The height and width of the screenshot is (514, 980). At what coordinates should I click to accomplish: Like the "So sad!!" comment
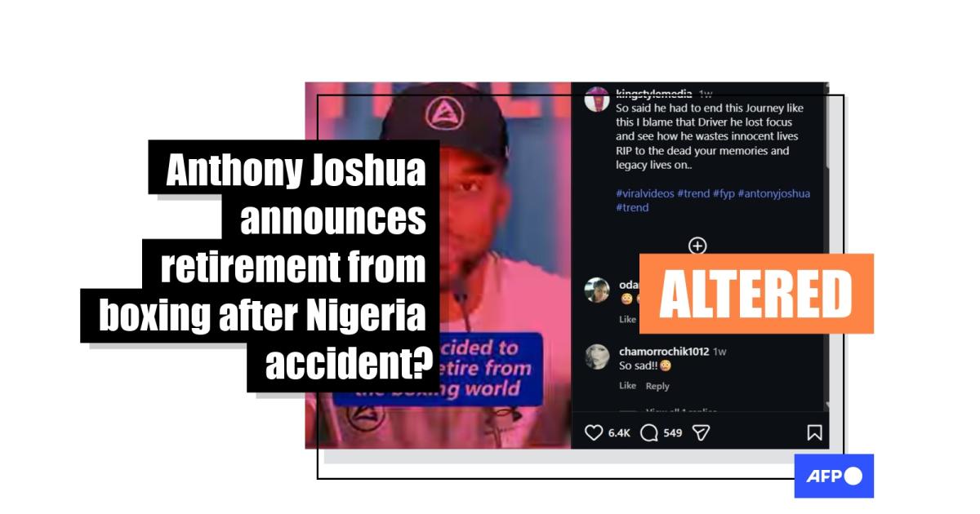point(627,386)
